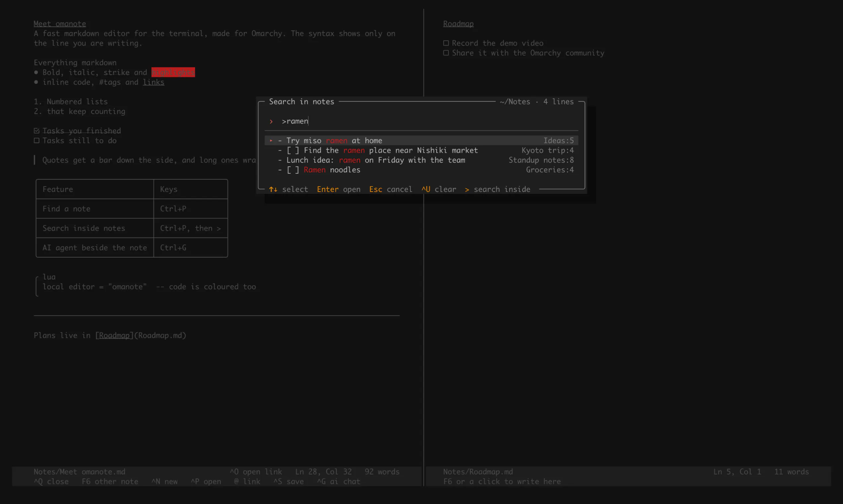Check the 'Tasks still to do' checkbox
Viewport: 843px width, 504px height.
[x=37, y=141]
